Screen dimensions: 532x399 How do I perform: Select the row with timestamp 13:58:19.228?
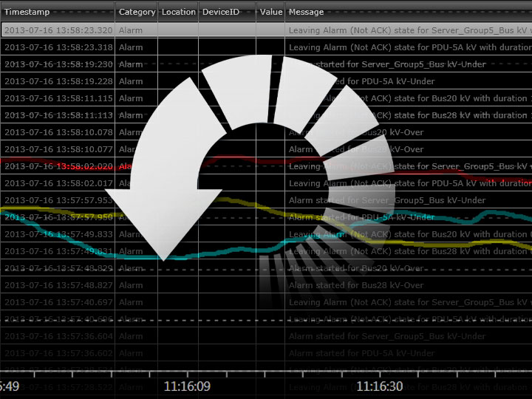coord(59,81)
